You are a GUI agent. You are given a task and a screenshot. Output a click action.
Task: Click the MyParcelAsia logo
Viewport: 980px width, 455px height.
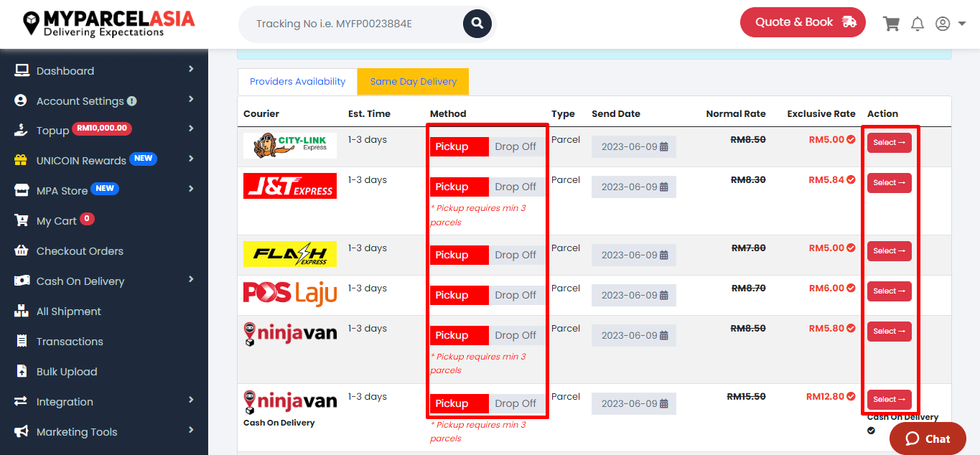tap(108, 23)
